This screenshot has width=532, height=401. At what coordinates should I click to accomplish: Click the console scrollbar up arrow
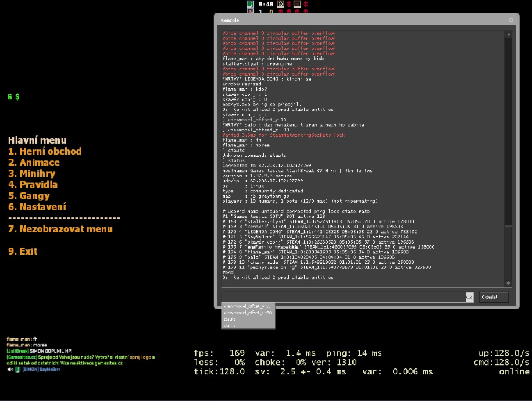pos(508,35)
